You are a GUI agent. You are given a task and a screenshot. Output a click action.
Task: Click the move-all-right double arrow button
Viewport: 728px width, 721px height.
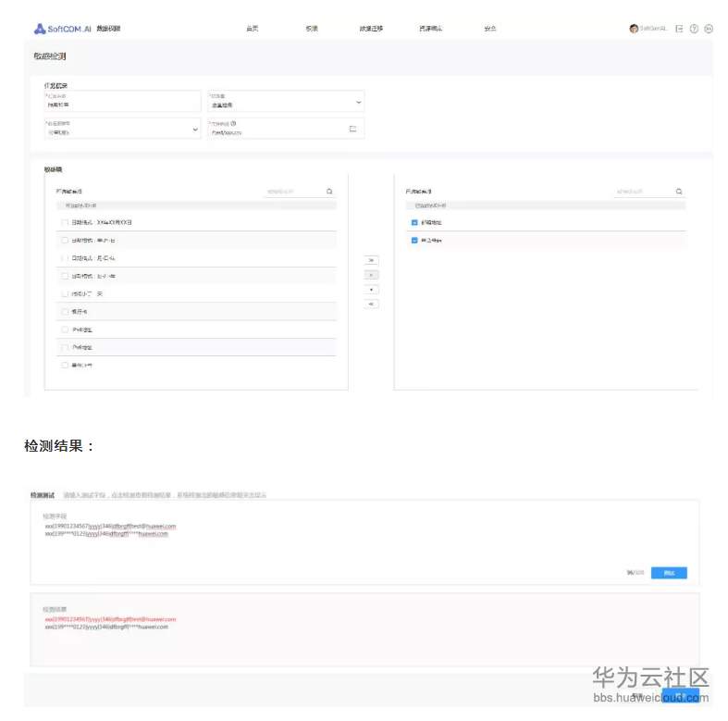[371, 260]
